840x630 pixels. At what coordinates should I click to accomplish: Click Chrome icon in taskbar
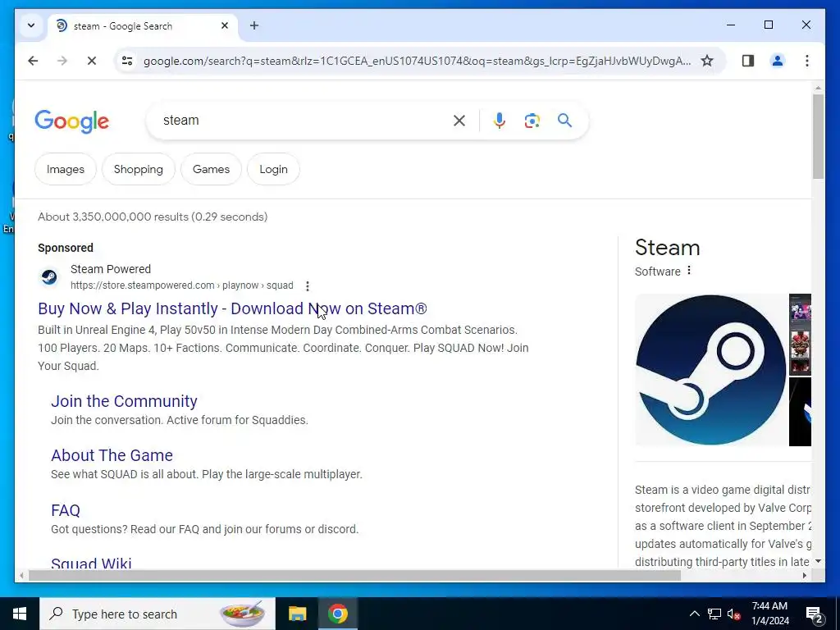tap(337, 614)
